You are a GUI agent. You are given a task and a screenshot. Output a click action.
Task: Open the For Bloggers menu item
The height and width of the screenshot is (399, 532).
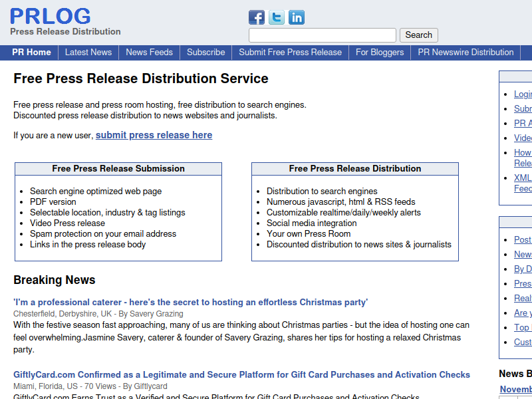pyautogui.click(x=380, y=53)
